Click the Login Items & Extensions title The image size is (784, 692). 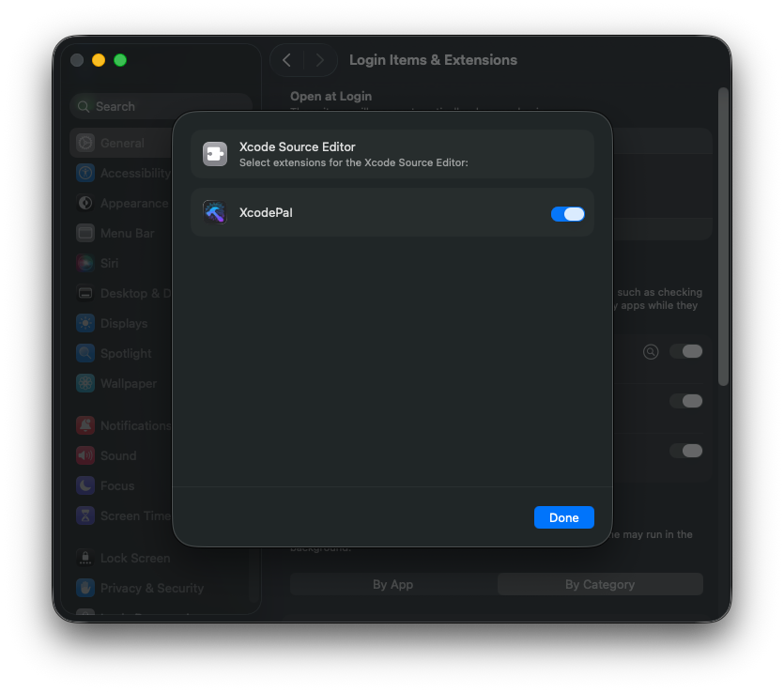[433, 60]
